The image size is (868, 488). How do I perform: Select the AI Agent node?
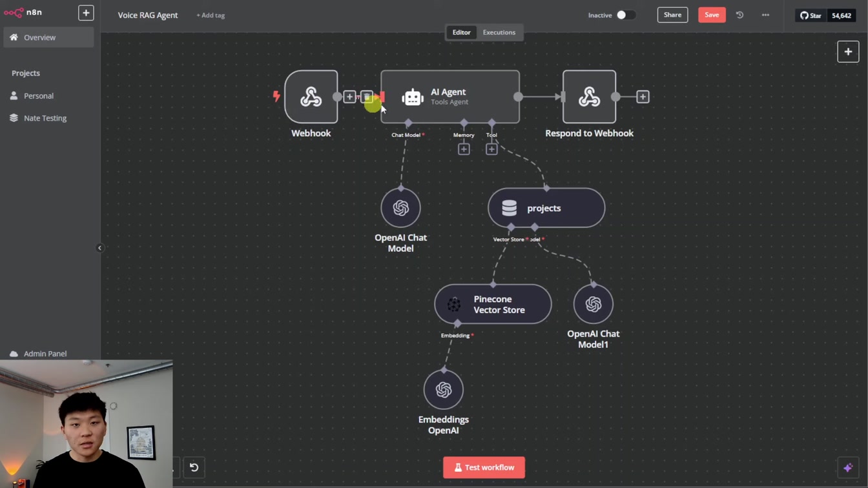click(x=450, y=97)
